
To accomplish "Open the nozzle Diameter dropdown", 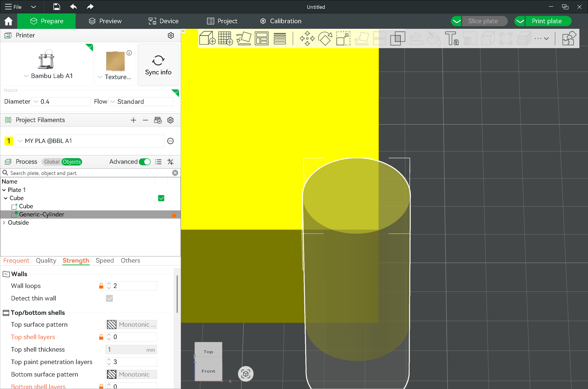I will [61, 101].
